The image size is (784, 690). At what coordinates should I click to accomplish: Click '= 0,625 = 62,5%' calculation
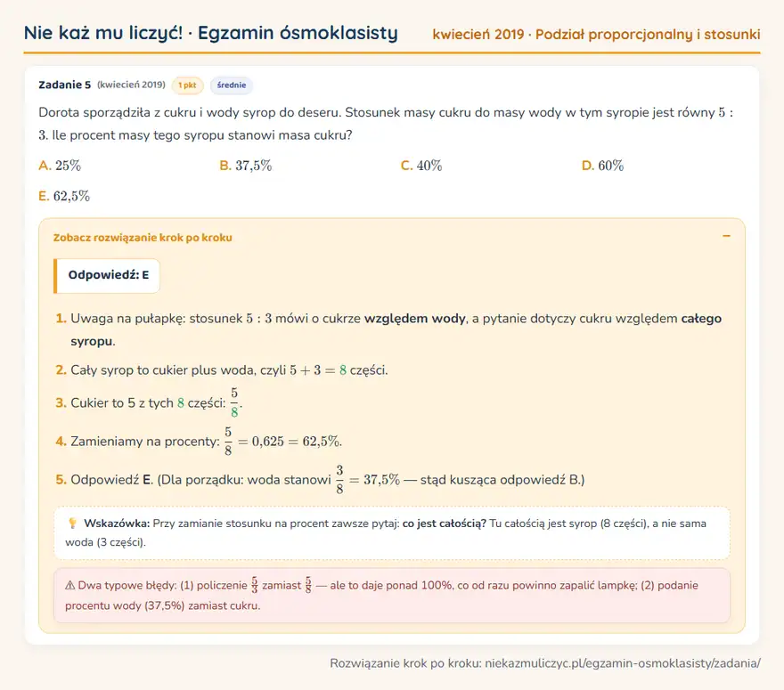pos(290,442)
